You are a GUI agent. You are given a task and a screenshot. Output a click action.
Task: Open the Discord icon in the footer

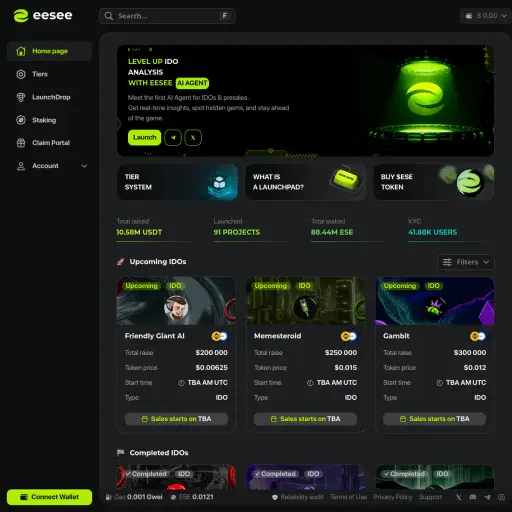click(473, 497)
